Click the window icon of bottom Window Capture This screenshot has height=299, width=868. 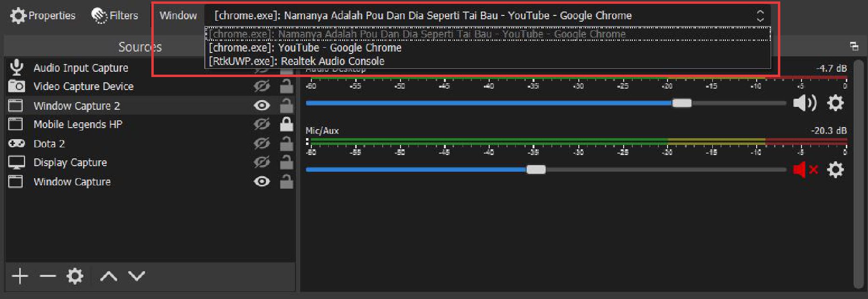click(16, 182)
